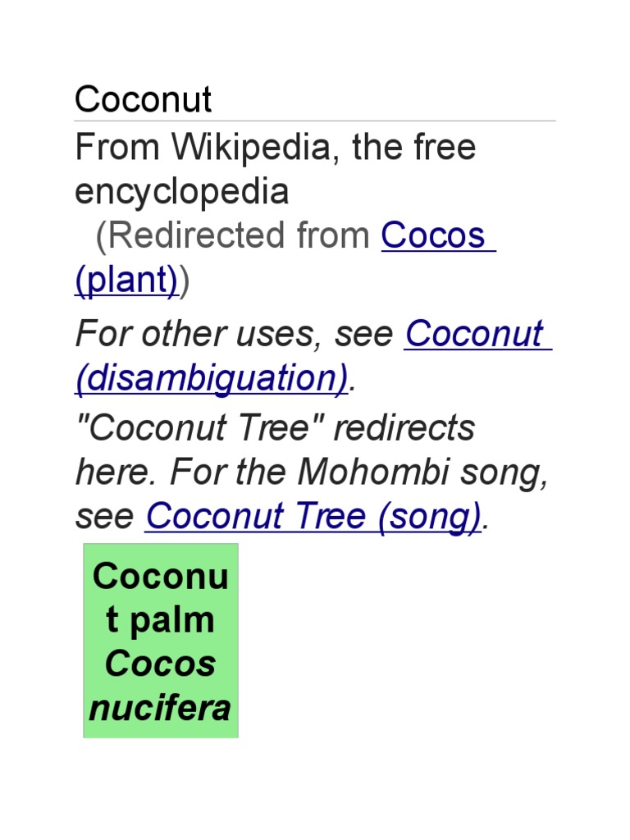
Task: Click the Coconut page title heading
Action: pyautogui.click(x=144, y=100)
